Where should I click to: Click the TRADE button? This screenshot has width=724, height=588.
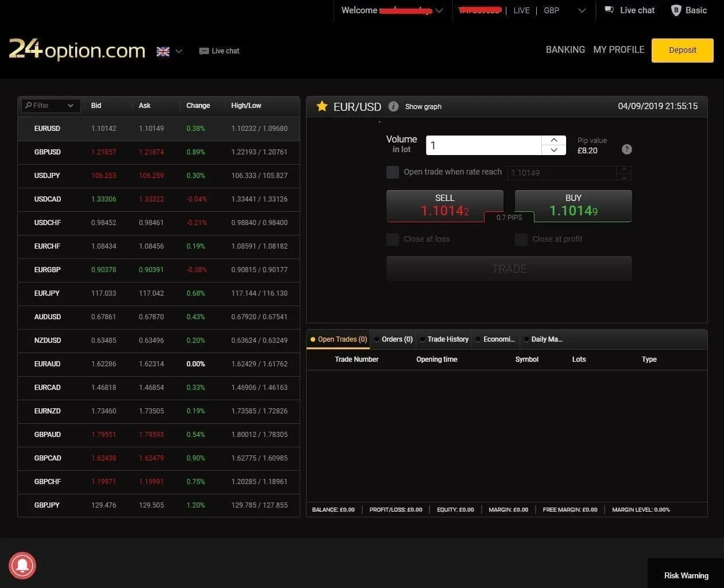[509, 269]
